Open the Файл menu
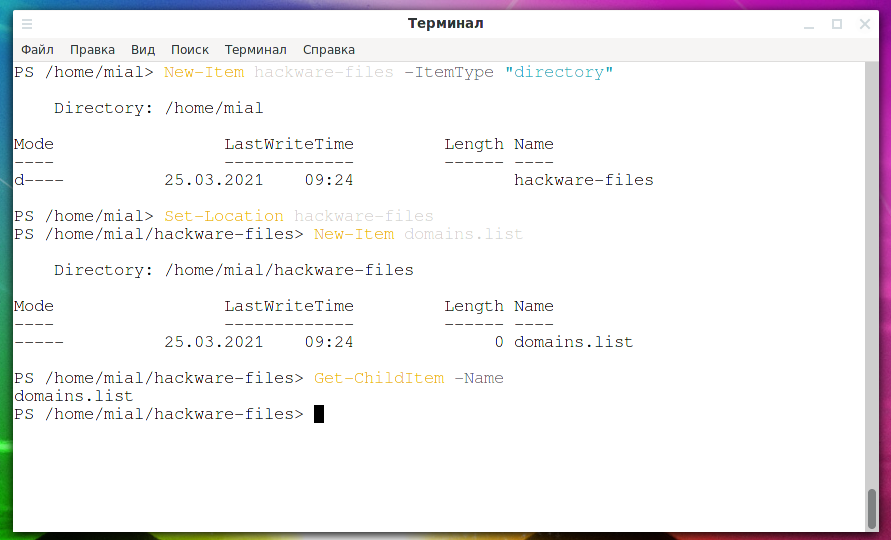 pos(38,50)
